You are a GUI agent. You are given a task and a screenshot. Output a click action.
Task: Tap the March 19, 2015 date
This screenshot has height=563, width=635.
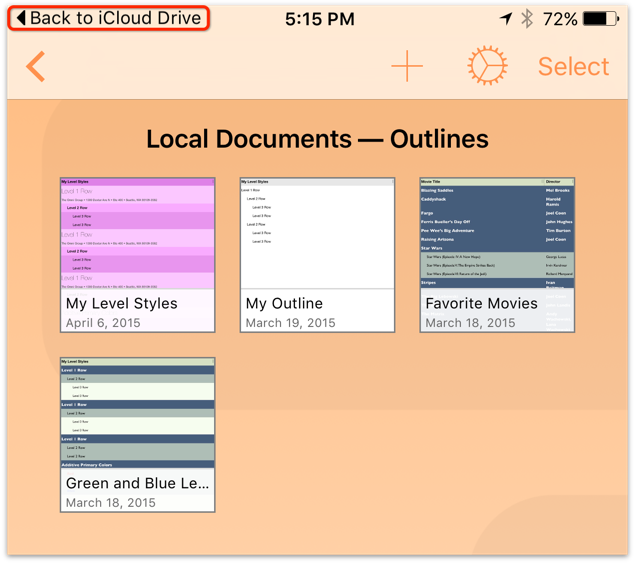[x=291, y=323]
